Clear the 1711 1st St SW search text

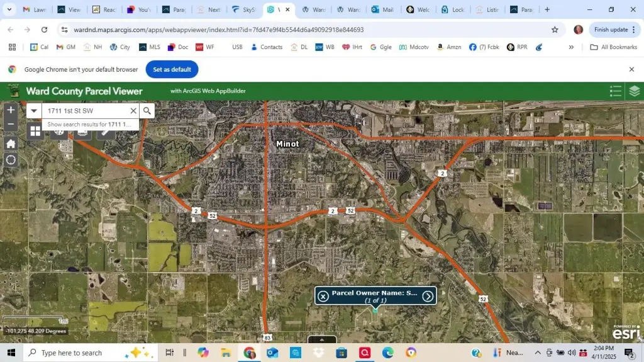point(133,111)
